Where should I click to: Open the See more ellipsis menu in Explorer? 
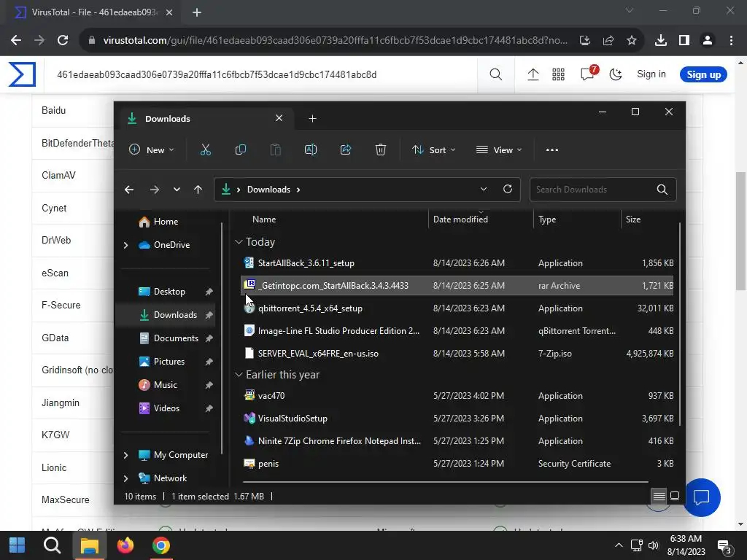[x=552, y=150]
